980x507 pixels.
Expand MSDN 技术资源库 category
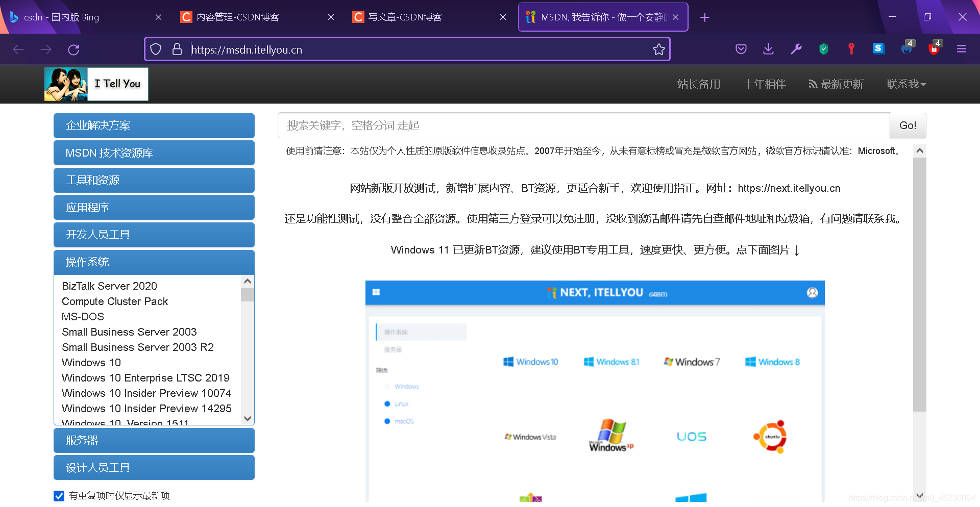tap(154, 153)
